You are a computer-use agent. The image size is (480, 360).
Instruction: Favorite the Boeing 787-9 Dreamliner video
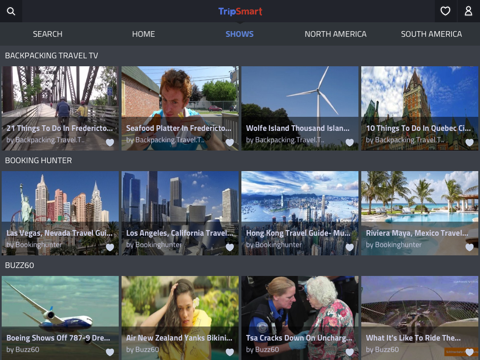pyautogui.click(x=110, y=352)
